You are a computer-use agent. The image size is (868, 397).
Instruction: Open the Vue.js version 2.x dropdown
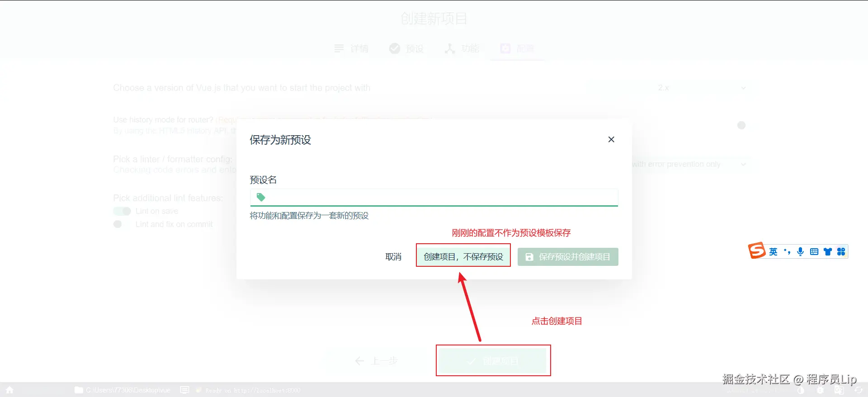click(702, 88)
